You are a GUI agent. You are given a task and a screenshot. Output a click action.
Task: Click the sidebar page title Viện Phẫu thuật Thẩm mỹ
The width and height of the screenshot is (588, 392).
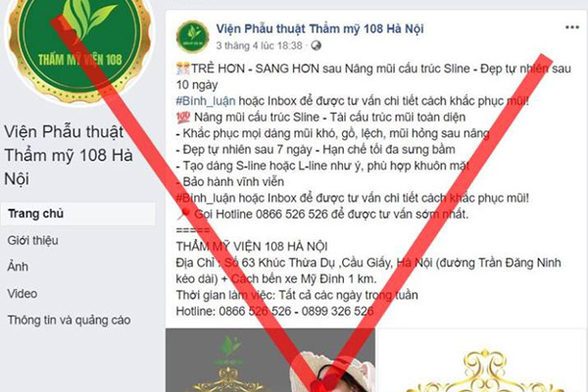pyautogui.click(x=69, y=155)
